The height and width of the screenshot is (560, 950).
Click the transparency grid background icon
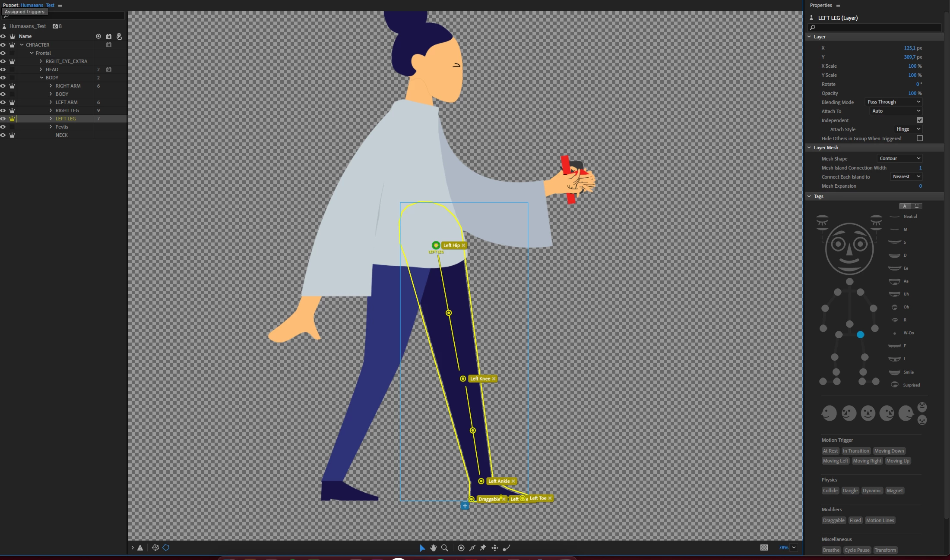pyautogui.click(x=764, y=547)
